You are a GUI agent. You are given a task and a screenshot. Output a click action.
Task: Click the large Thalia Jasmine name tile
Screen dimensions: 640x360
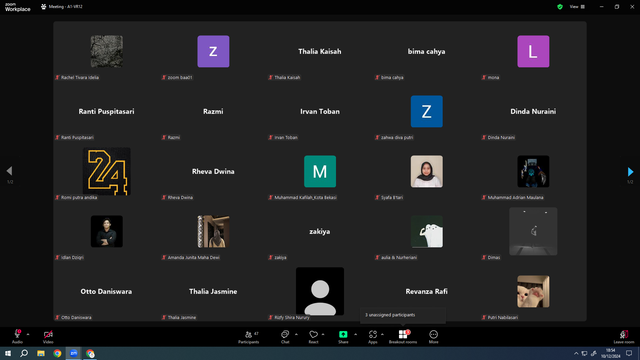point(213,291)
